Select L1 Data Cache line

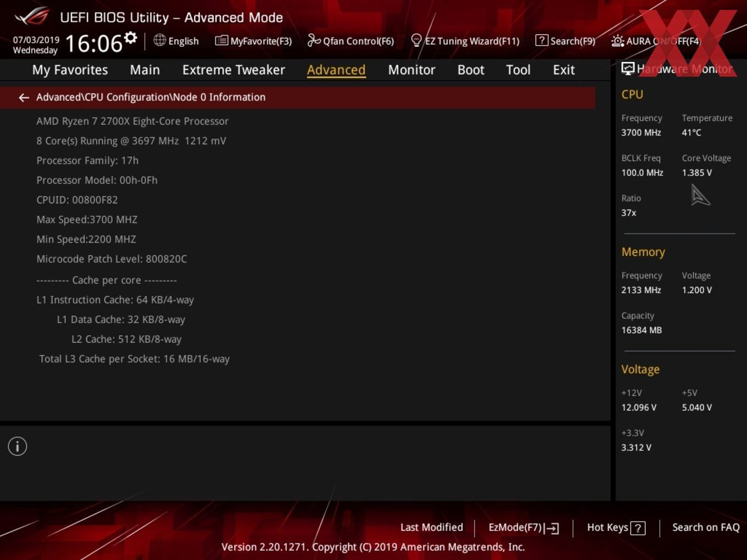[121, 320]
